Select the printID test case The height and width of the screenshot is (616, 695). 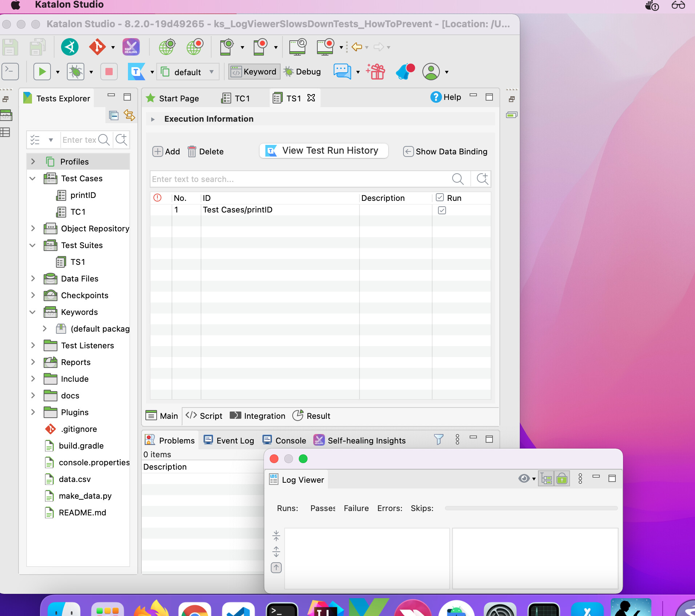tap(83, 195)
